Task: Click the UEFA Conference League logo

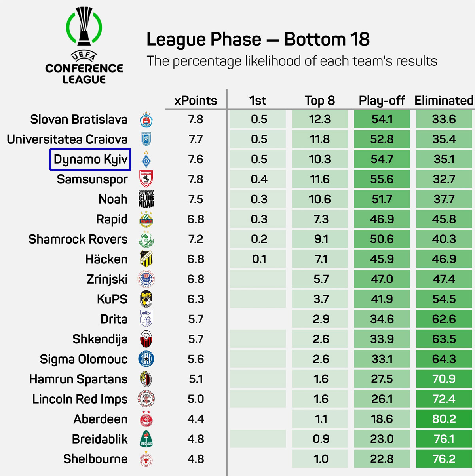Action: (84, 46)
